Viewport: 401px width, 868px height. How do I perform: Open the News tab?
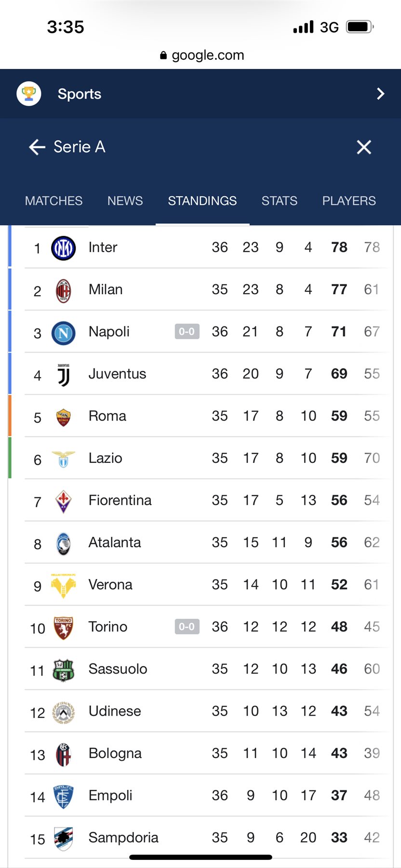coord(125,201)
